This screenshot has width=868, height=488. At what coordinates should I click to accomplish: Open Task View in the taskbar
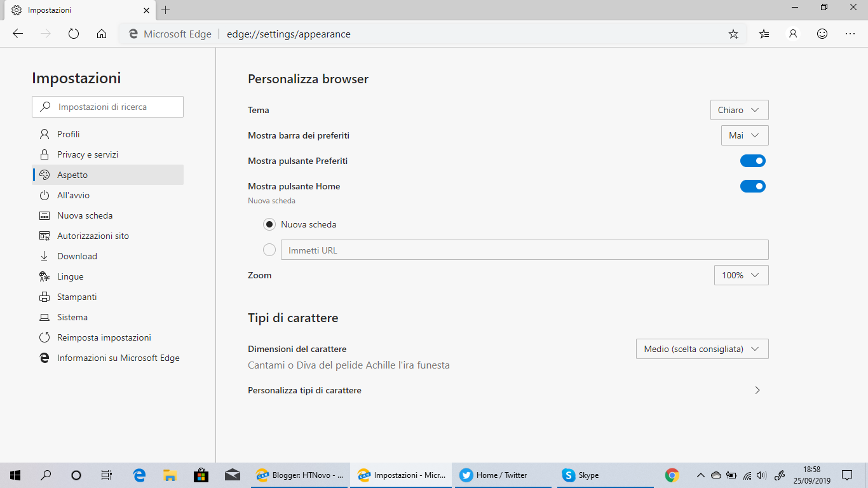coord(107,475)
